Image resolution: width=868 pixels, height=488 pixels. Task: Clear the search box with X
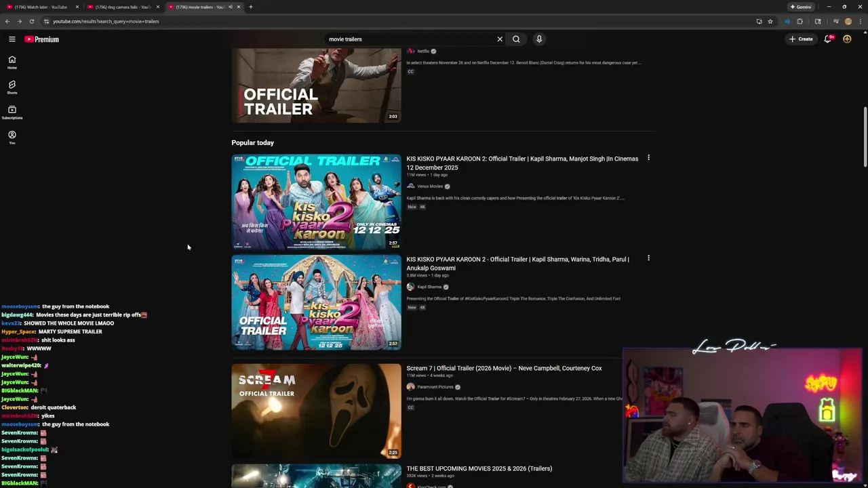(500, 39)
